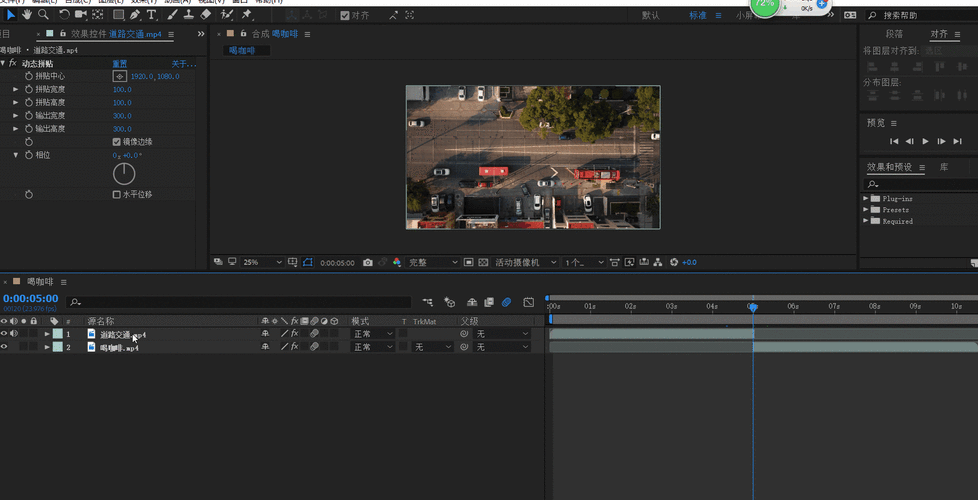This screenshot has height=500, width=978.
Task: Click the 关于... link for the effect
Action: pyautogui.click(x=184, y=64)
